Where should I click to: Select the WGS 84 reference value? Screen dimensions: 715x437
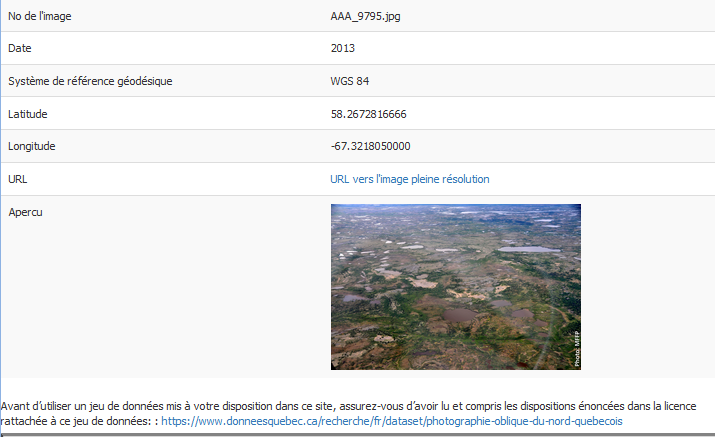pos(350,81)
